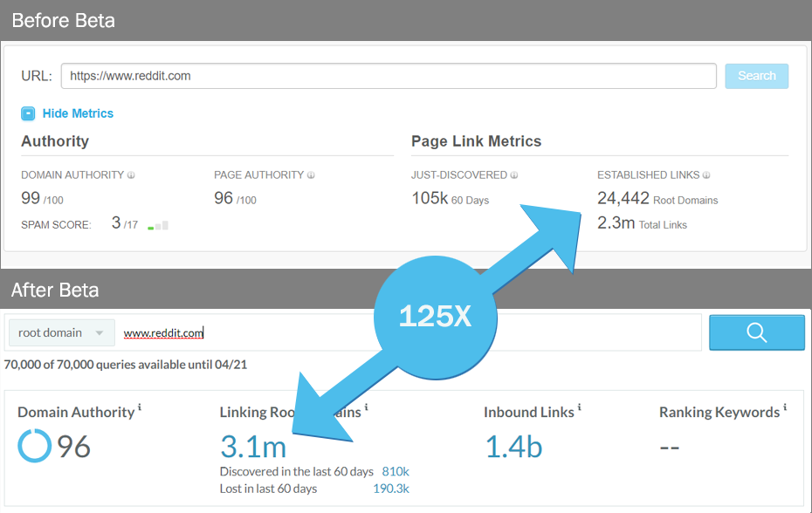Collapse metrics with the Hide Metrics icon
This screenshot has height=513, width=812.
click(28, 113)
